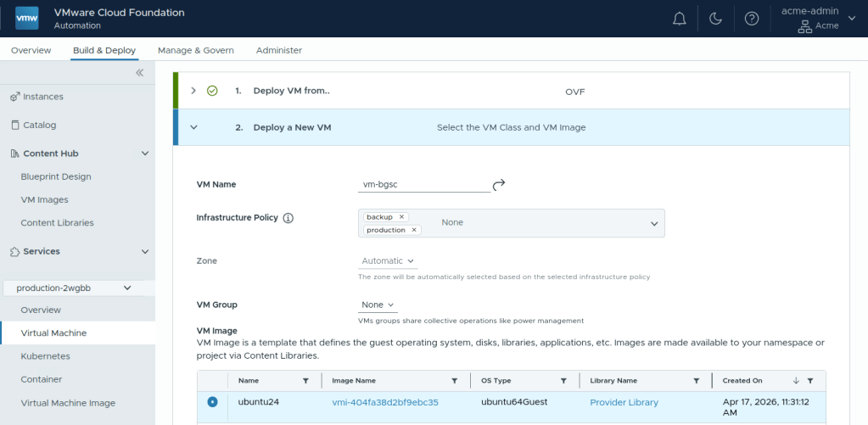Collapse step 2 Deploy a New VM
The image size is (868, 425).
[193, 127]
